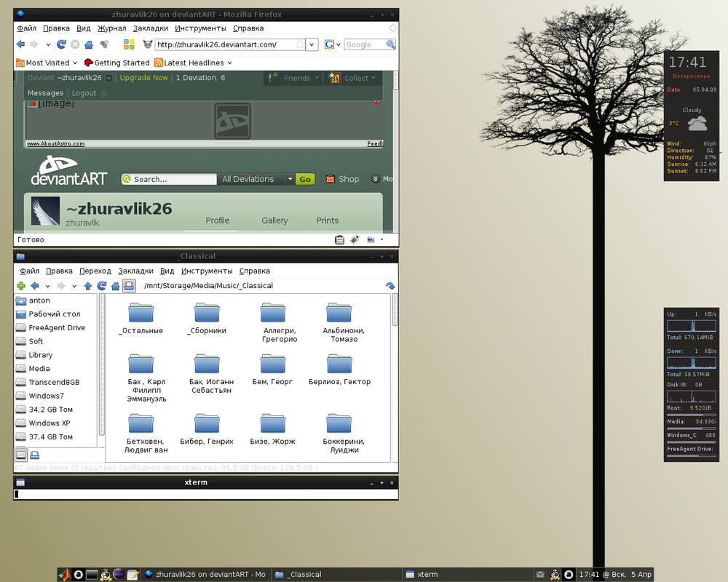The image size is (728, 582).
Task: Click the Firefox Home icon
Action: [88, 44]
